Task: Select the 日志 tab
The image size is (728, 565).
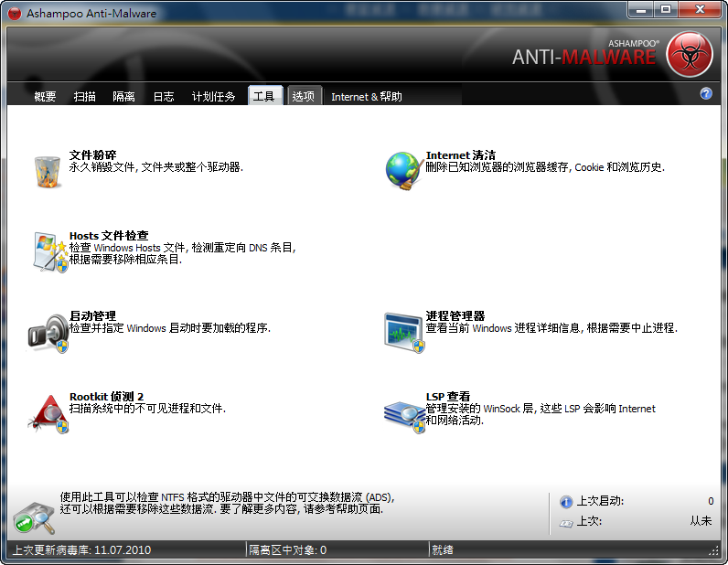Action: (163, 97)
